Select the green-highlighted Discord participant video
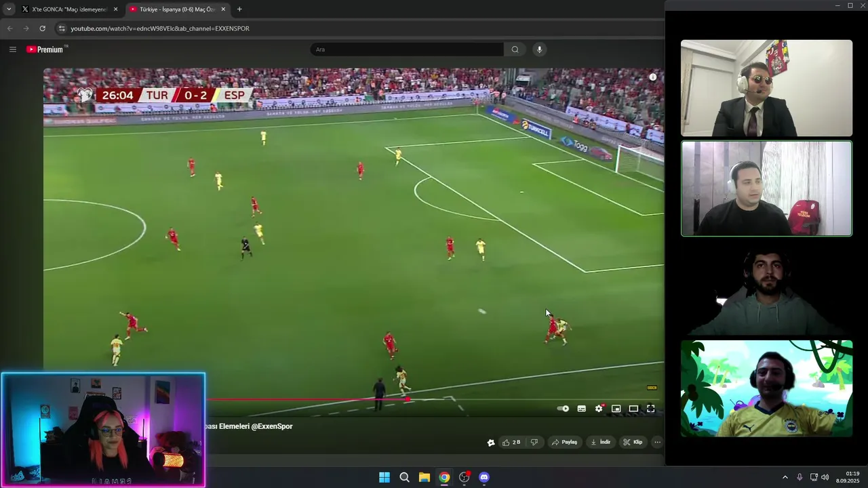The height and width of the screenshot is (488, 868). [x=766, y=188]
